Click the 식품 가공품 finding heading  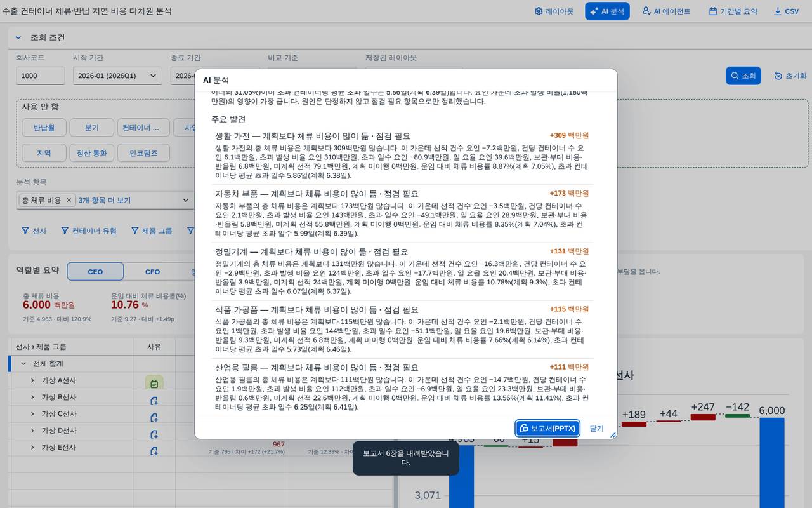click(x=317, y=310)
